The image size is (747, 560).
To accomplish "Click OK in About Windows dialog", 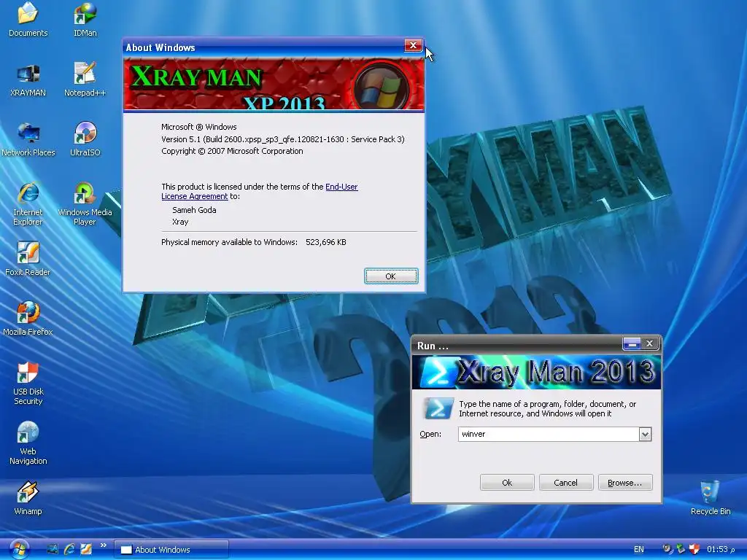I will [x=391, y=276].
